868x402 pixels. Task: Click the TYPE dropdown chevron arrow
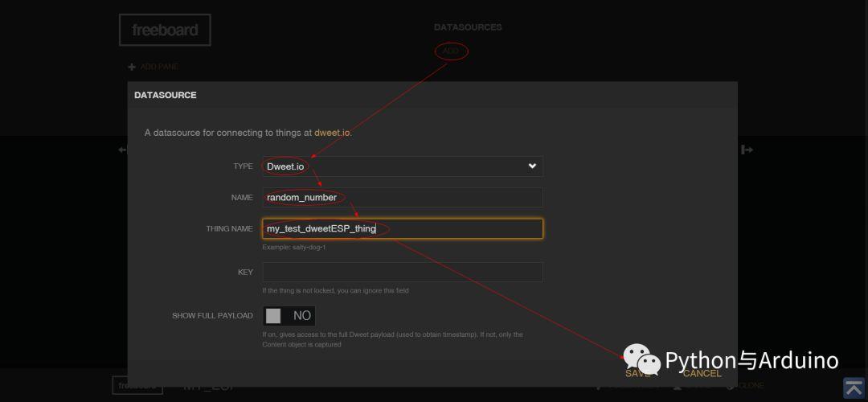pyautogui.click(x=532, y=166)
